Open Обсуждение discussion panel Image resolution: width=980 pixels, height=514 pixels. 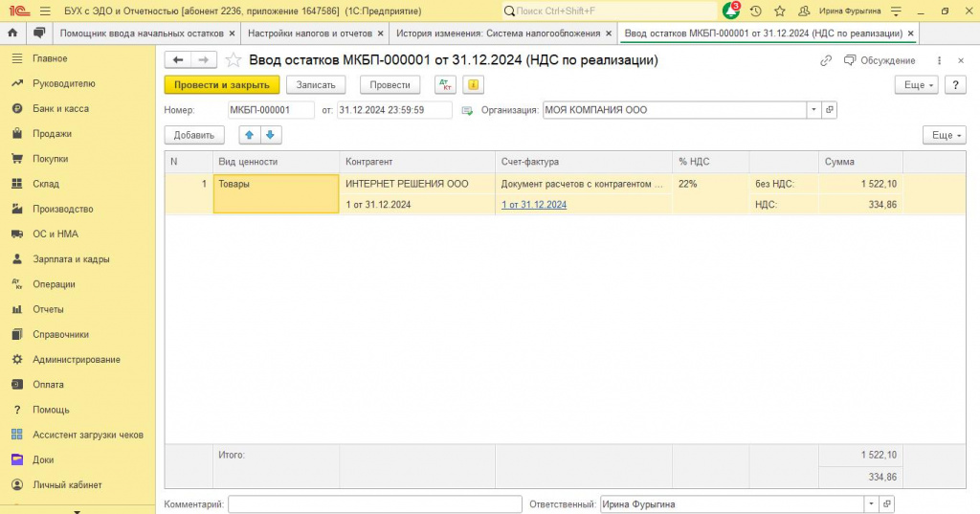pos(880,60)
